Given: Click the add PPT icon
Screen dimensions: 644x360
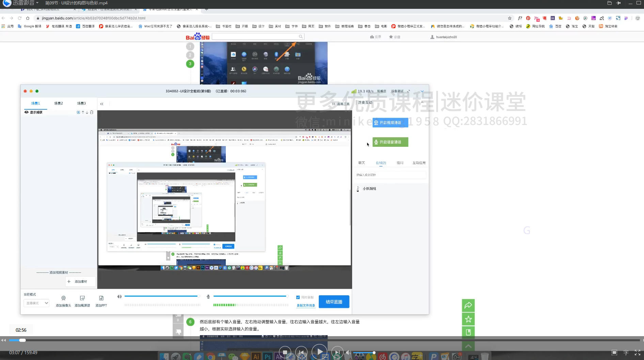Looking at the screenshot, I should pyautogui.click(x=101, y=298).
